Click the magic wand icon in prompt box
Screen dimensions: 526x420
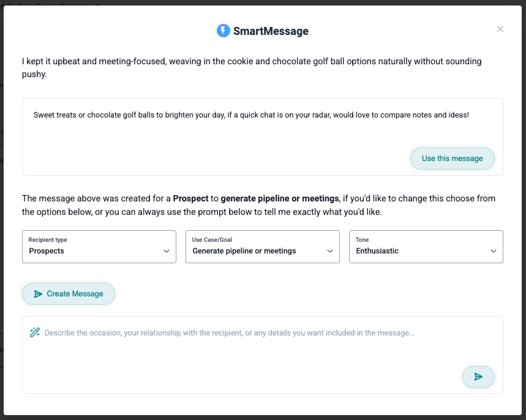tap(35, 332)
